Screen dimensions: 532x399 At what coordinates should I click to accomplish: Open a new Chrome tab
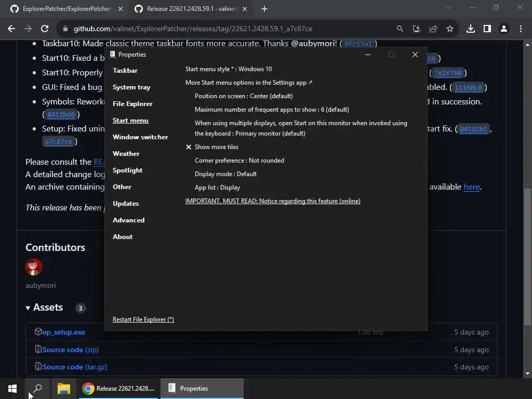[x=264, y=9]
